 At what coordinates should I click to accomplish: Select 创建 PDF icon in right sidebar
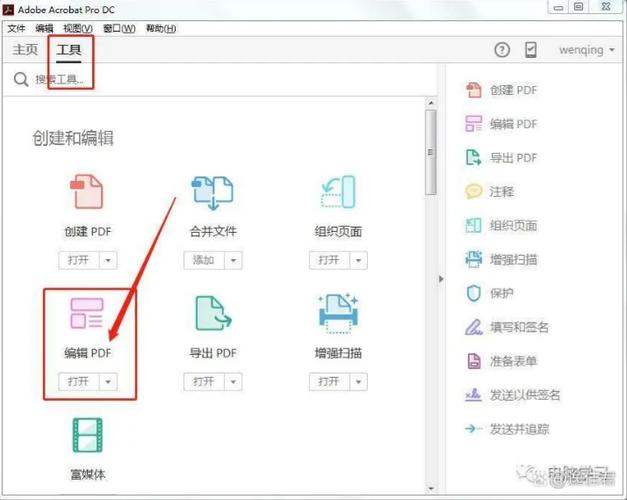(x=474, y=90)
